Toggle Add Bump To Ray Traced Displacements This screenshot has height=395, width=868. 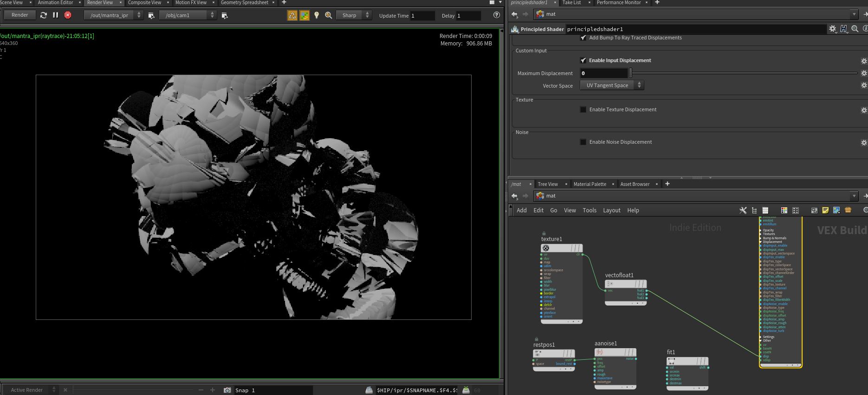(583, 38)
